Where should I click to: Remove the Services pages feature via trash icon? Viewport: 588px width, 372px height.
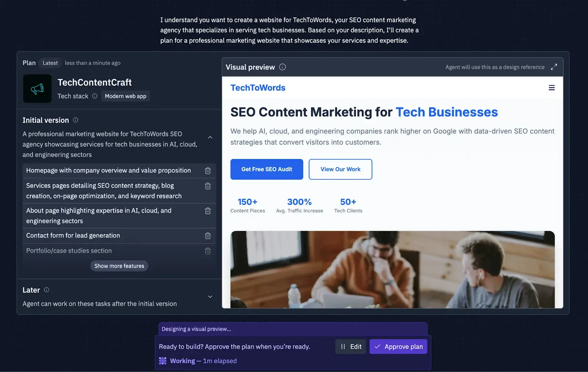tap(208, 186)
